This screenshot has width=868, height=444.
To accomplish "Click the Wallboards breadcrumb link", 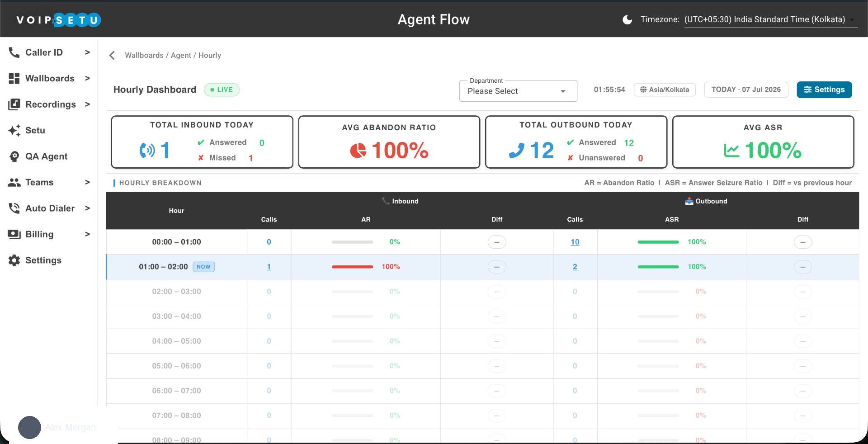I will 144,55.
